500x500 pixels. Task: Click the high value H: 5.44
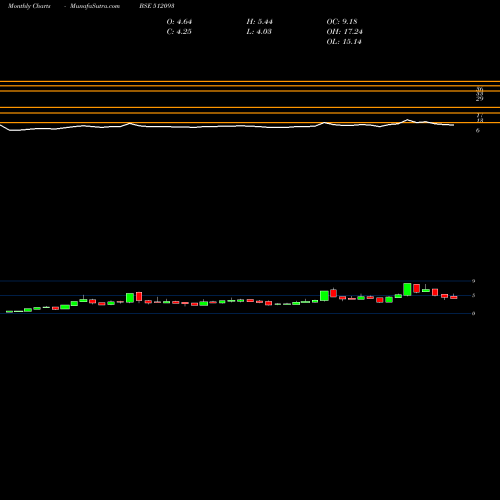[x=260, y=22]
